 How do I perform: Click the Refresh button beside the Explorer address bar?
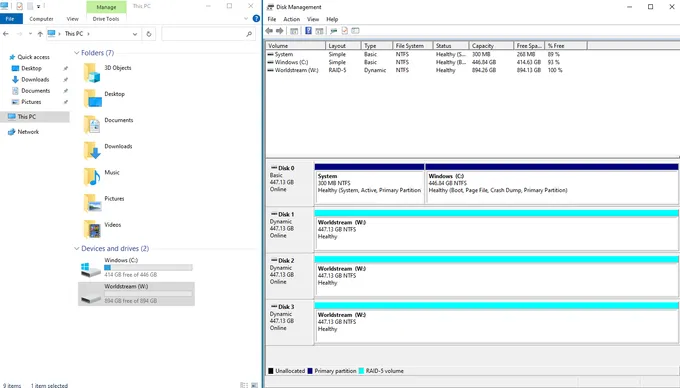click(149, 34)
